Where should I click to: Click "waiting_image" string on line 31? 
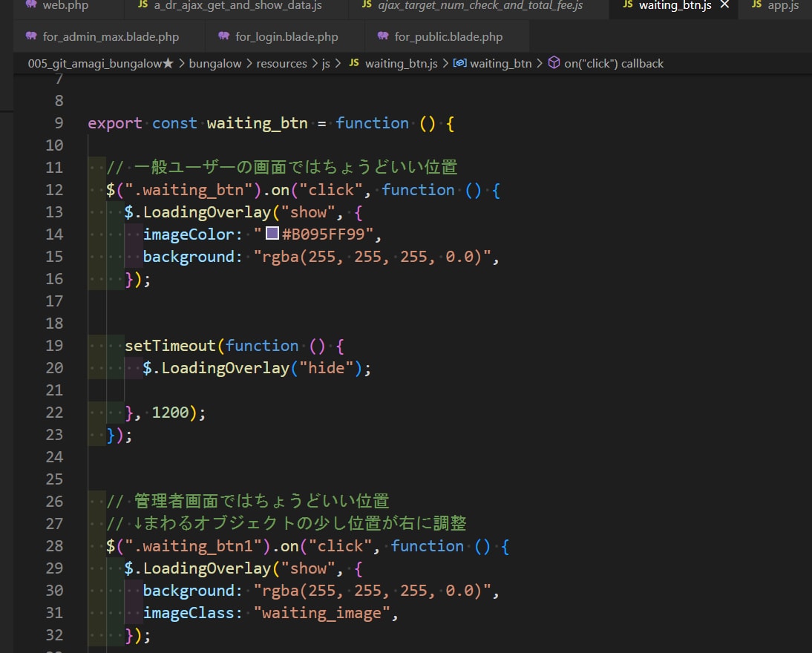[321, 613]
